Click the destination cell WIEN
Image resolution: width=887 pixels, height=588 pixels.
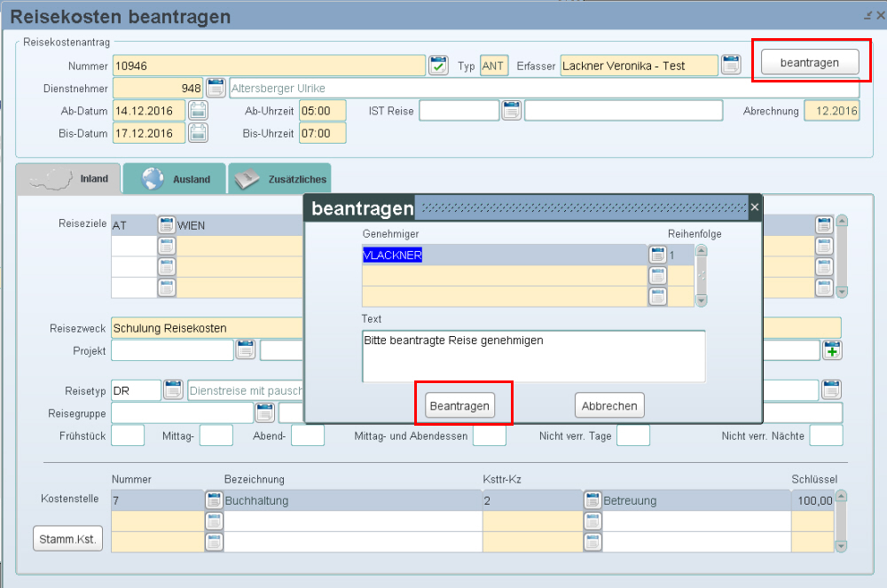[239, 225]
